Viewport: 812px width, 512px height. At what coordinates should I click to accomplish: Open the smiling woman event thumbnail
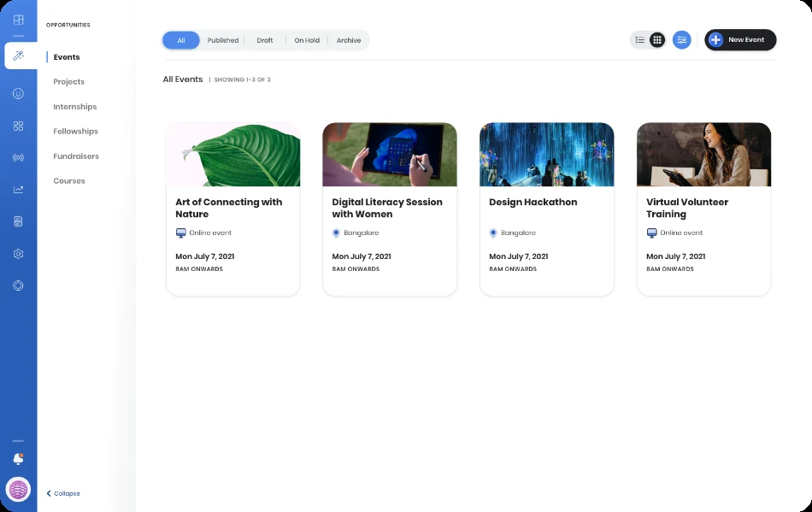click(703, 154)
